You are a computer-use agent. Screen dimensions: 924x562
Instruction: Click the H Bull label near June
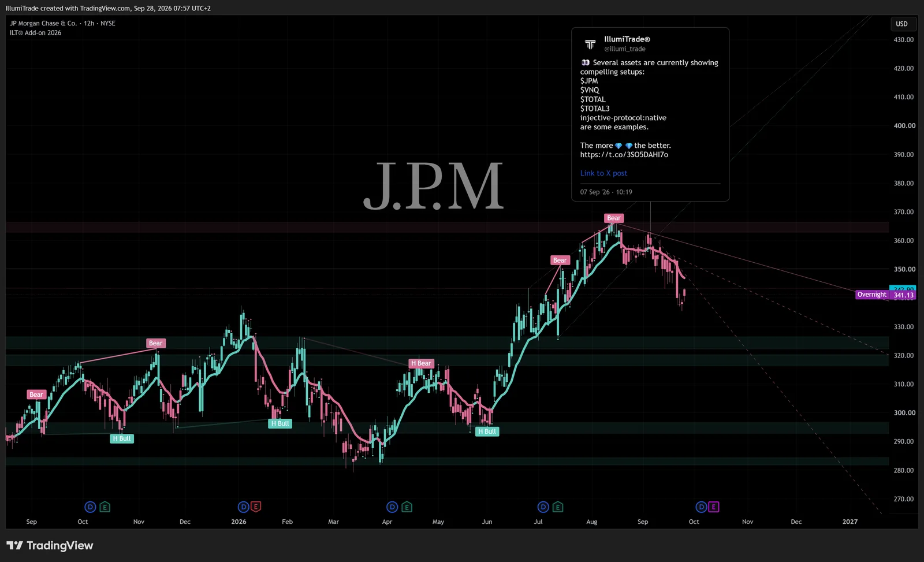[487, 431]
